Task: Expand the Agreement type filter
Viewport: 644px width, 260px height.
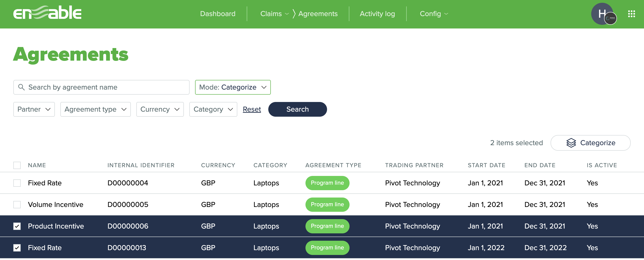Action: [x=95, y=109]
